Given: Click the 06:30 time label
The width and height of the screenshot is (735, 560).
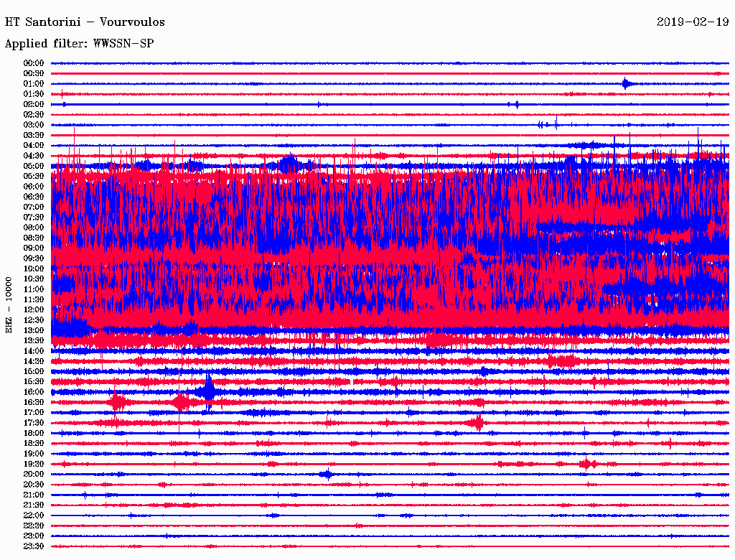Looking at the screenshot, I should (x=34, y=197).
